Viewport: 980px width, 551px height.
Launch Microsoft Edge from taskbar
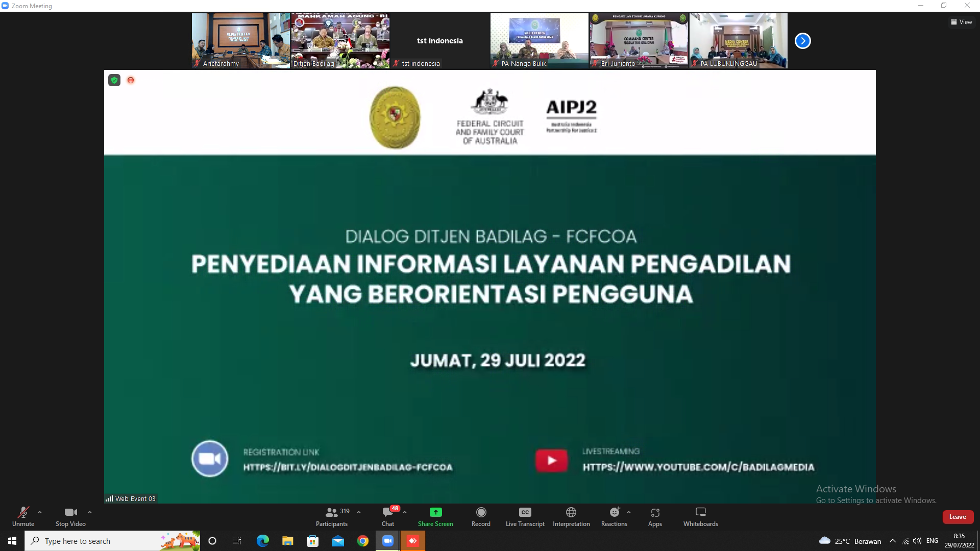tap(262, 541)
